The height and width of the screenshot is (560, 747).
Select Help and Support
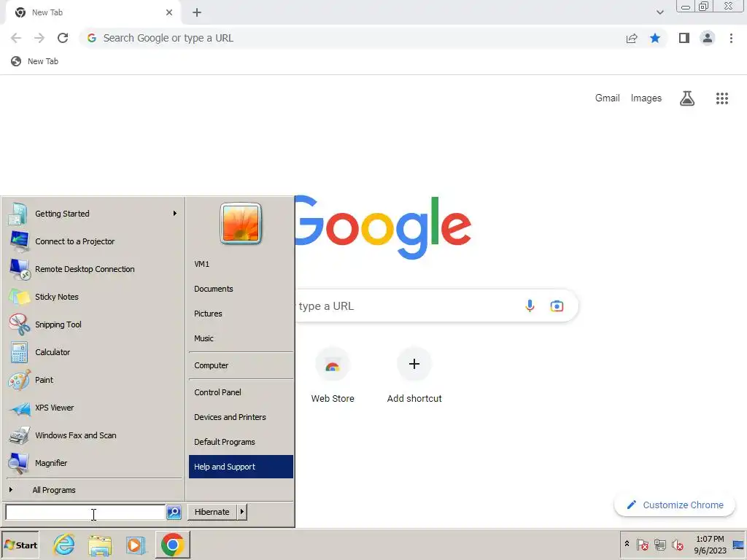[x=241, y=467]
